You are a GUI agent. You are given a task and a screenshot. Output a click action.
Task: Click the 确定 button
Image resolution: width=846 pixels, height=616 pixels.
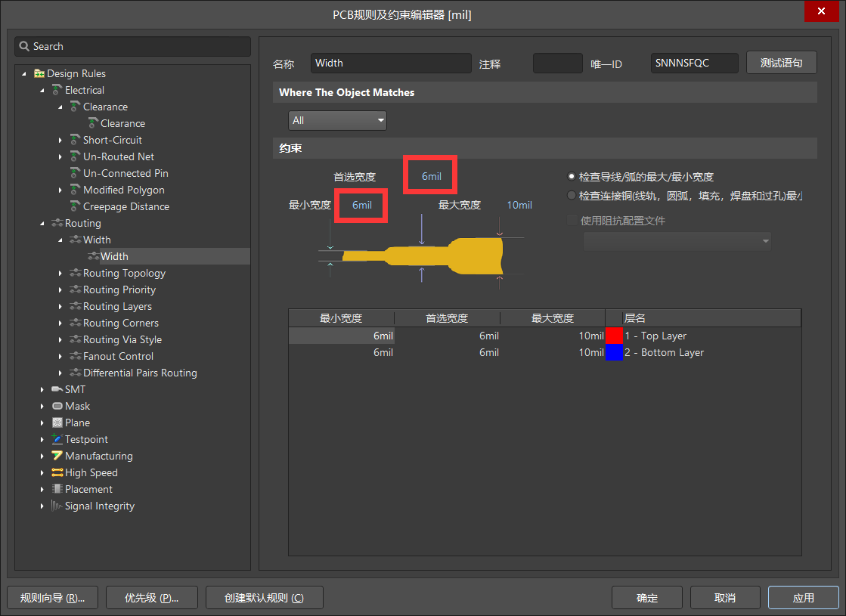coord(647,598)
